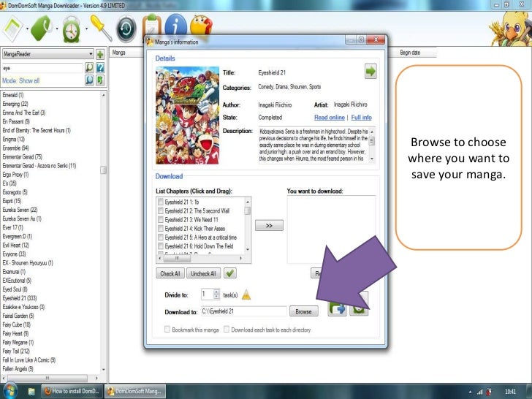Select Eyeshield 21 (333) in manga list
Screen dimensions: 532x399
click(x=20, y=298)
